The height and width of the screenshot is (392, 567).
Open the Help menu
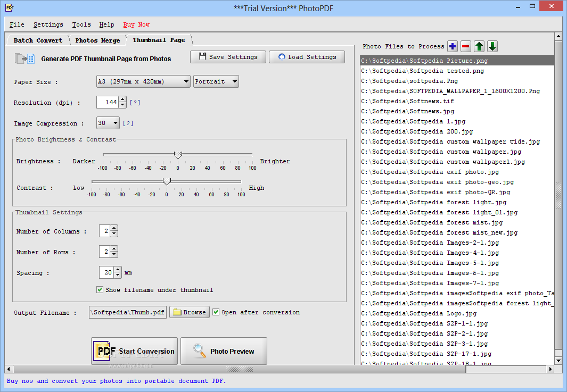(x=106, y=24)
